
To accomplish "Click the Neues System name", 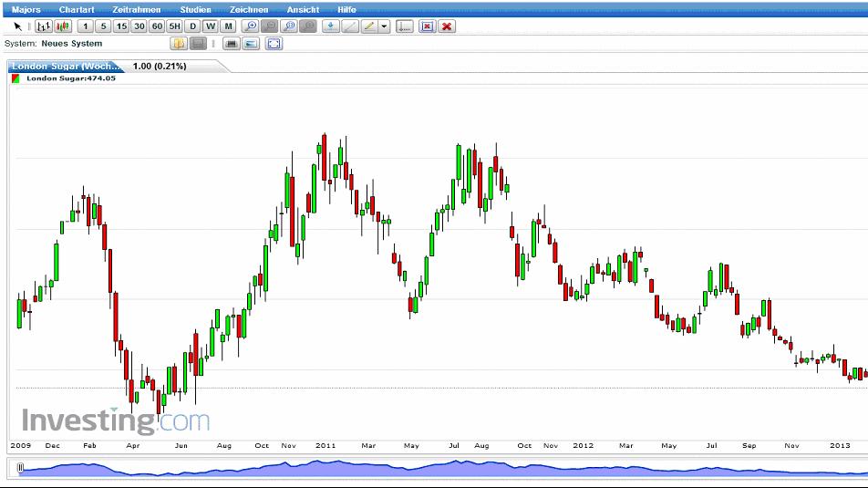I will pos(71,43).
